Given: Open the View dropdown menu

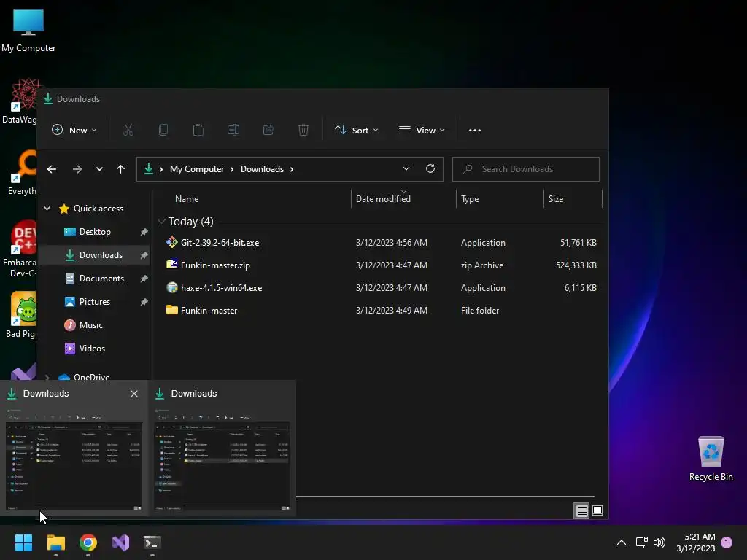Looking at the screenshot, I should [x=422, y=130].
